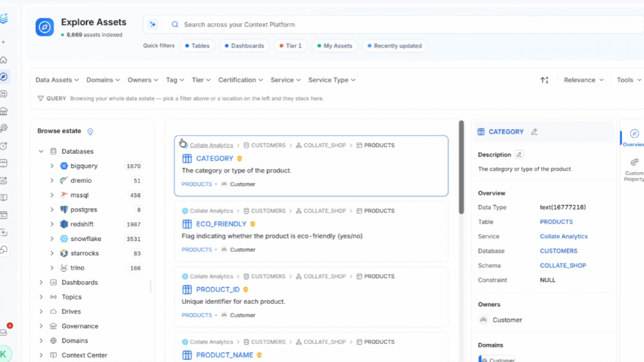Open the COLLATE_SHOP schema link in the Overview
This screenshot has width=644, height=362.
click(x=563, y=265)
